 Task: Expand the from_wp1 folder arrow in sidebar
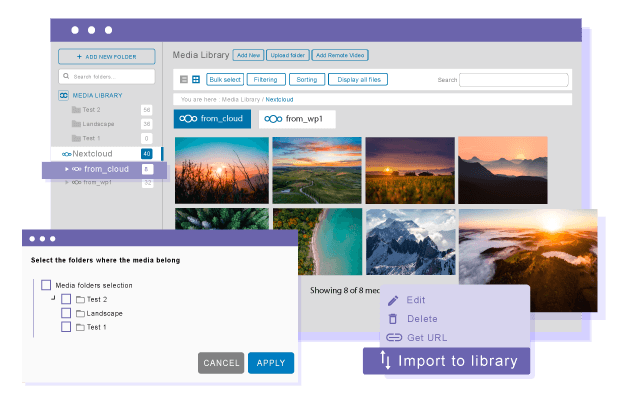67,182
